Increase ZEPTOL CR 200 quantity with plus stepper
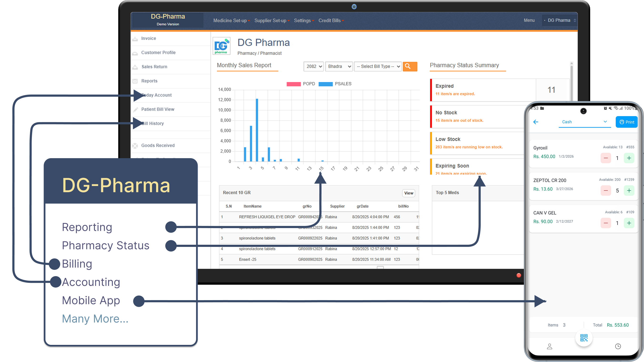The image size is (644, 362). (629, 190)
